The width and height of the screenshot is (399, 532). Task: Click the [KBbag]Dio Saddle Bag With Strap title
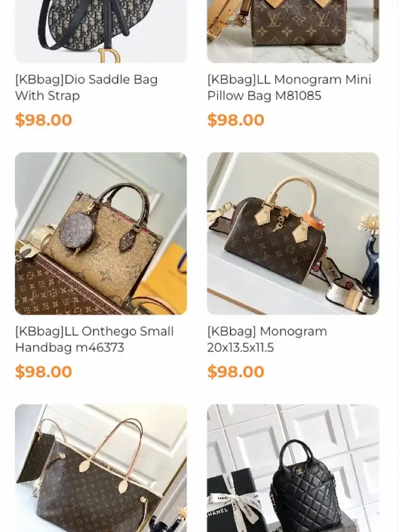87,88
